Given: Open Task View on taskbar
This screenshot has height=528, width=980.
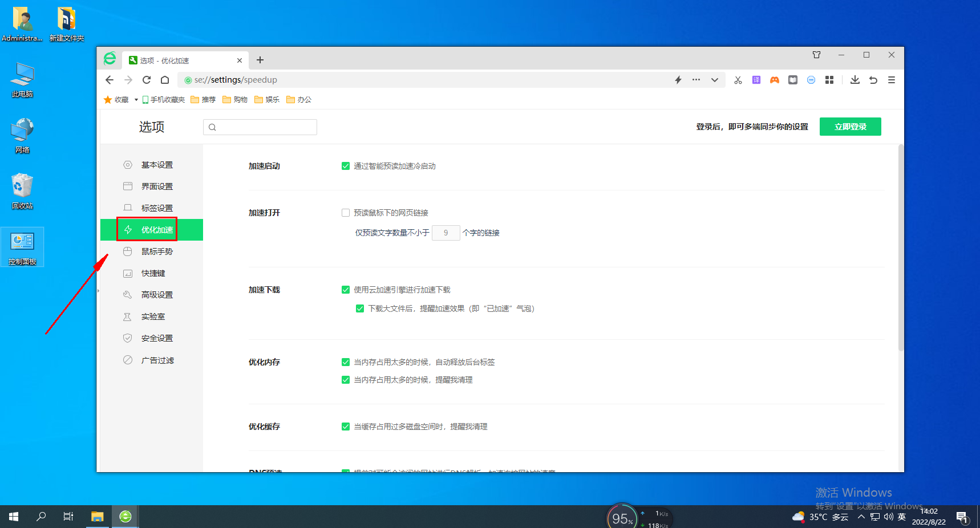Looking at the screenshot, I should click(x=68, y=517).
